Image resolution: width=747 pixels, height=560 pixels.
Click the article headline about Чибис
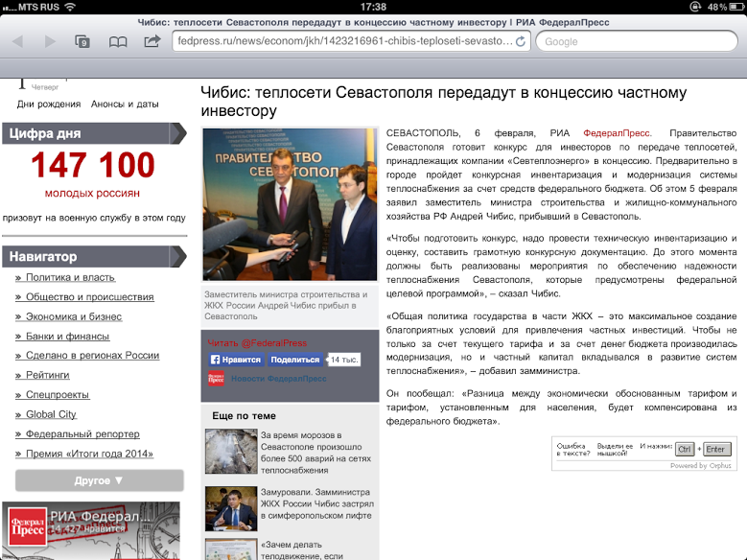pyautogui.click(x=444, y=101)
